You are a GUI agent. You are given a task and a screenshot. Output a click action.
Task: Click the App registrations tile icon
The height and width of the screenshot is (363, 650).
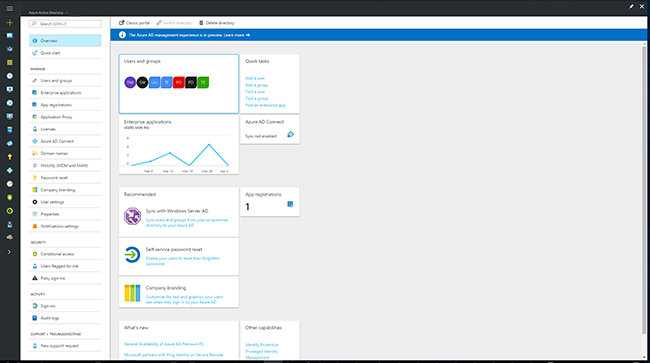(x=290, y=204)
